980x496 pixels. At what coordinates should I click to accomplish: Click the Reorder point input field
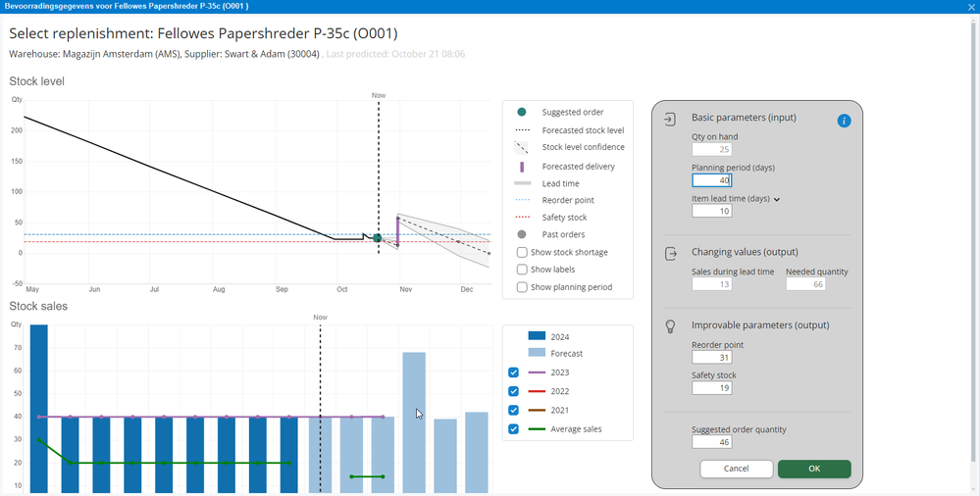click(712, 358)
